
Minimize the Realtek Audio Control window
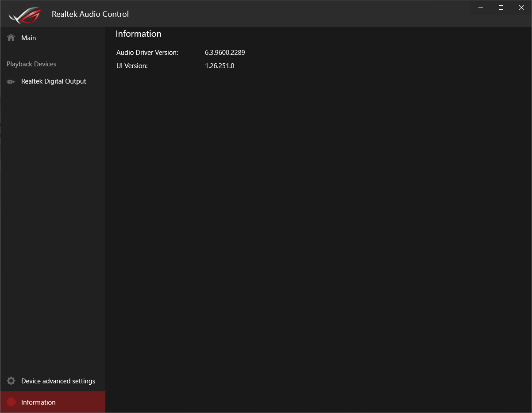[481, 8]
